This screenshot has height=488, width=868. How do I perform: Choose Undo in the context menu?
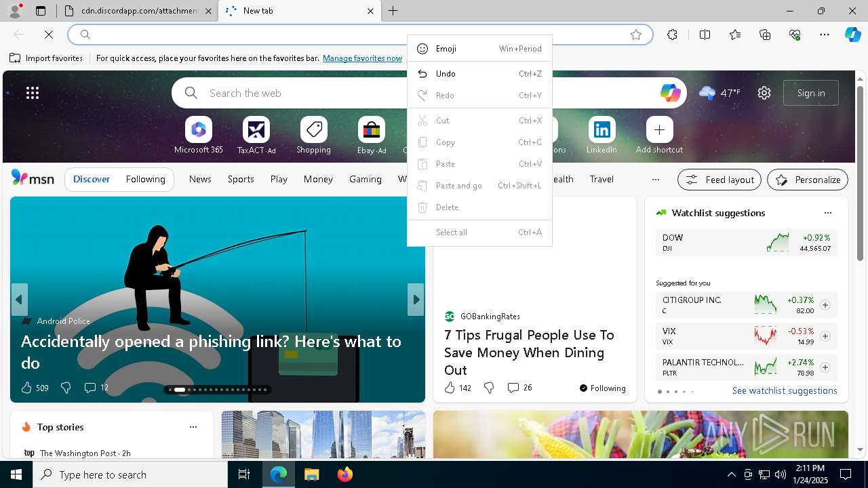479,74
